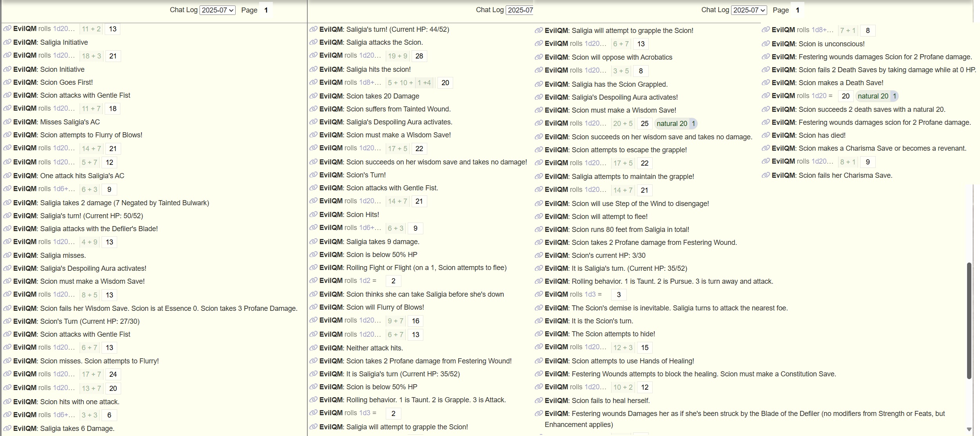Viewport: 980px width, 436px height.
Task: Open the right Chat Log date dropdown
Action: pos(749,10)
